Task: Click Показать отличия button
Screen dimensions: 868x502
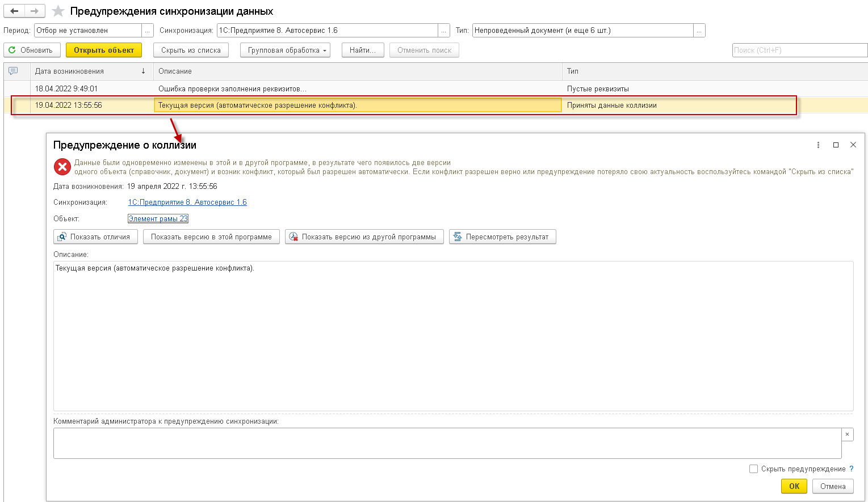Action: click(x=95, y=237)
